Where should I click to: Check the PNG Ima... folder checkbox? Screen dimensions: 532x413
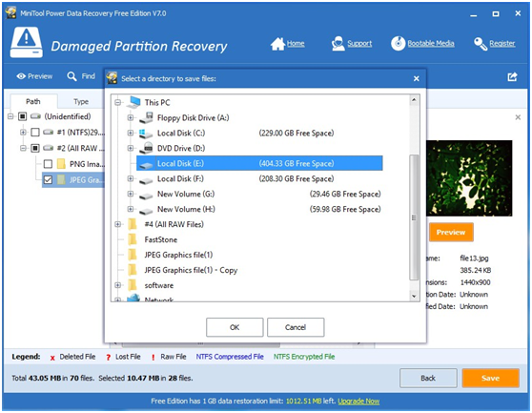pos(49,164)
